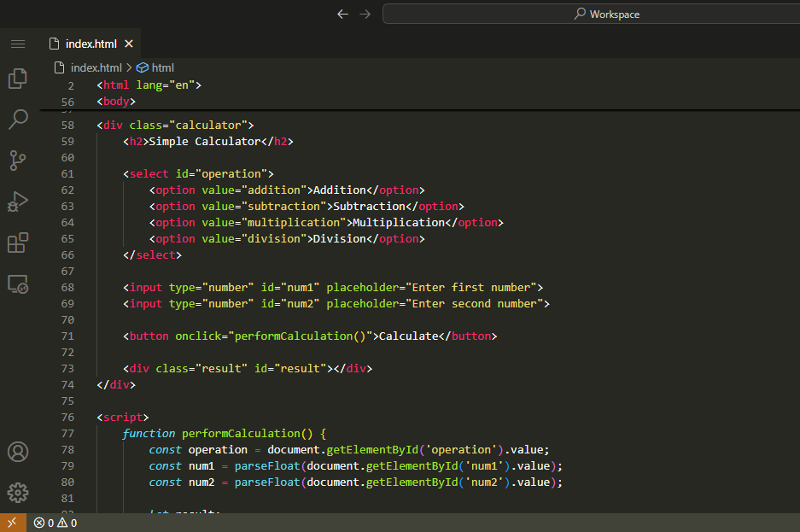Open errors and warnings in status bar
This screenshot has height=532, width=800.
[55, 523]
